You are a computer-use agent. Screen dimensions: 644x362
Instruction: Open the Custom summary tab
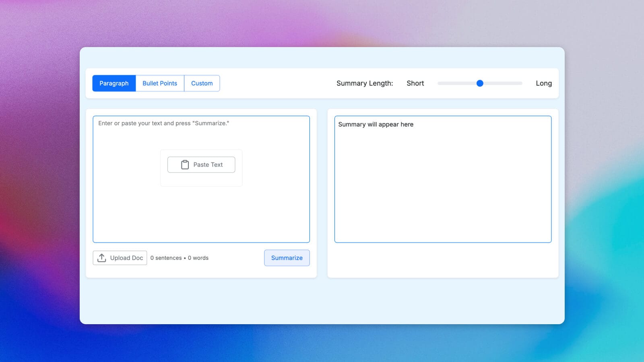point(202,83)
